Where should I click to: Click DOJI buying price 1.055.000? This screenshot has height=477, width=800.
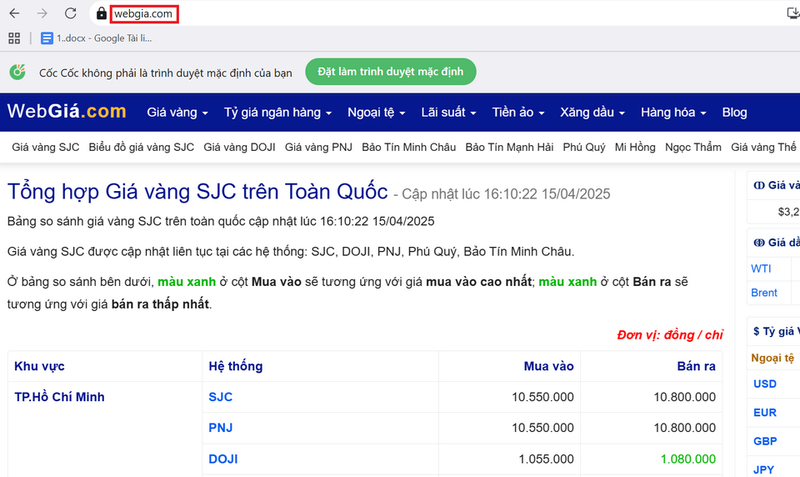click(x=546, y=459)
